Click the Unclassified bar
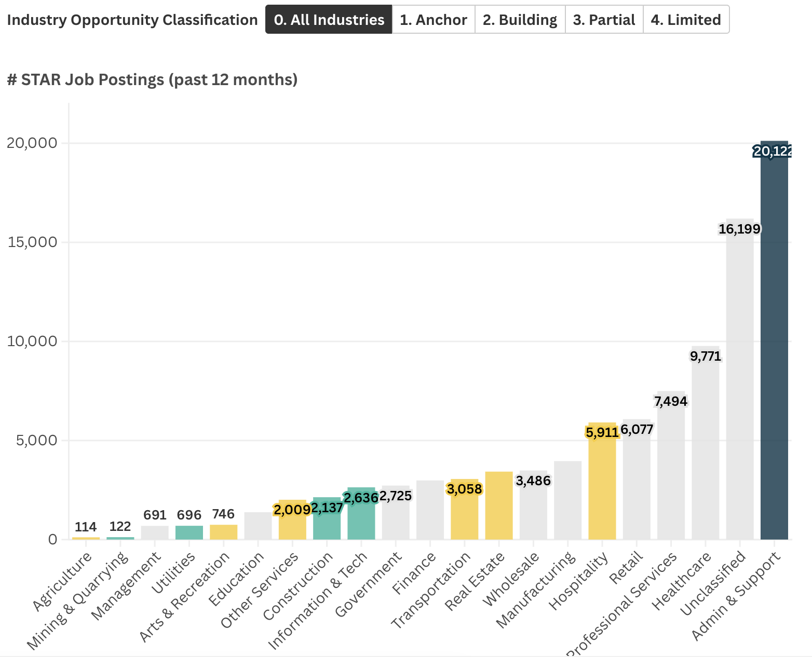Viewport: 812px width, 657px height. coord(740,379)
